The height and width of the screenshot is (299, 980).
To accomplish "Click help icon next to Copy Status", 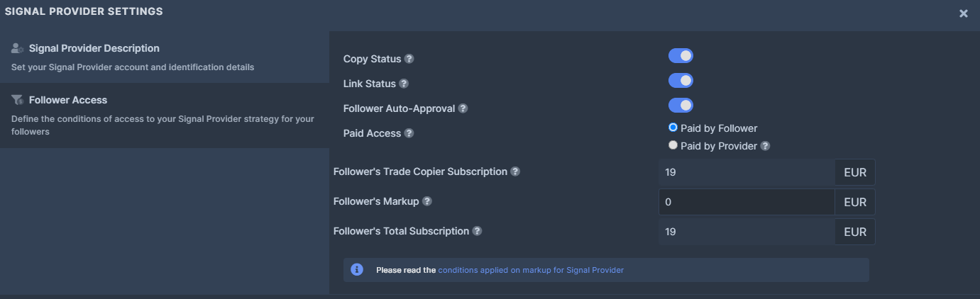I will (409, 59).
